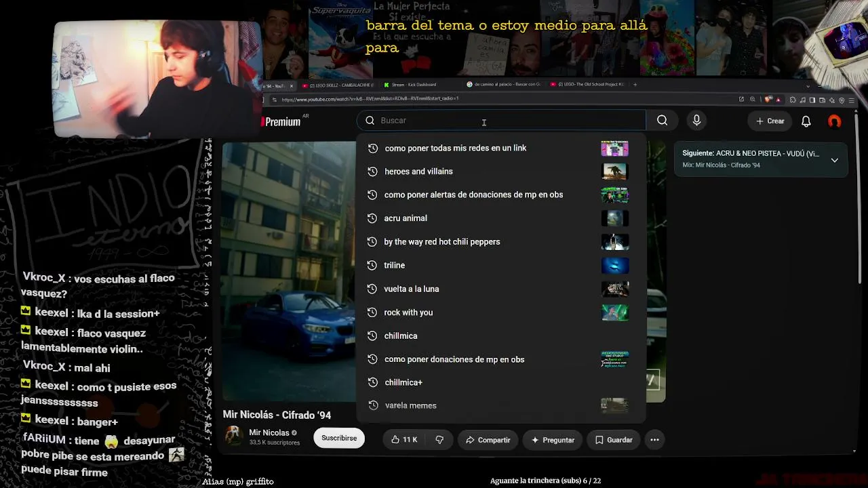Open YouTube notifications bell
The height and width of the screenshot is (488, 868).
pyautogui.click(x=806, y=121)
